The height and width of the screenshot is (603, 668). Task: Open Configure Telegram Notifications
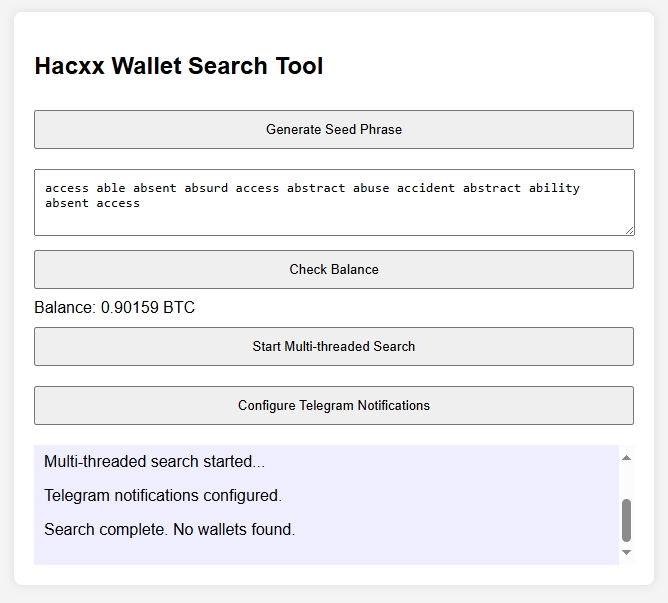tap(334, 405)
